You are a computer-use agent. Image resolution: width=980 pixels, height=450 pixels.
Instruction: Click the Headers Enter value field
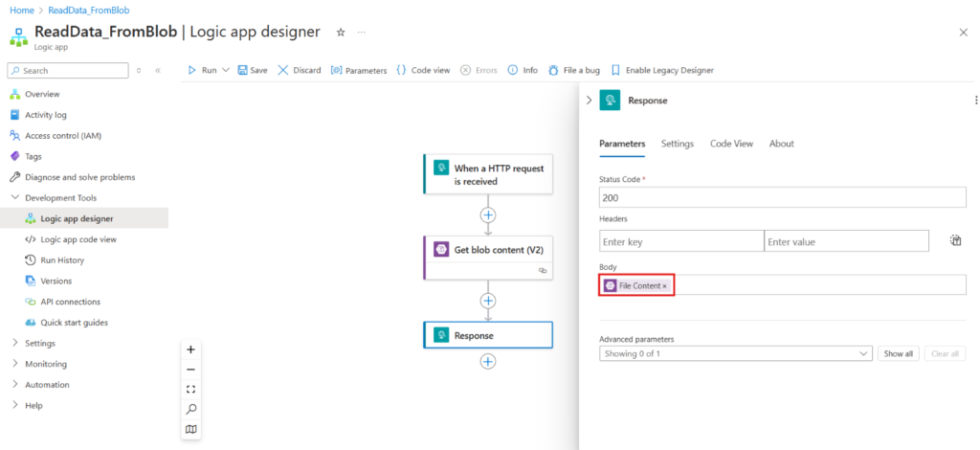pos(846,241)
